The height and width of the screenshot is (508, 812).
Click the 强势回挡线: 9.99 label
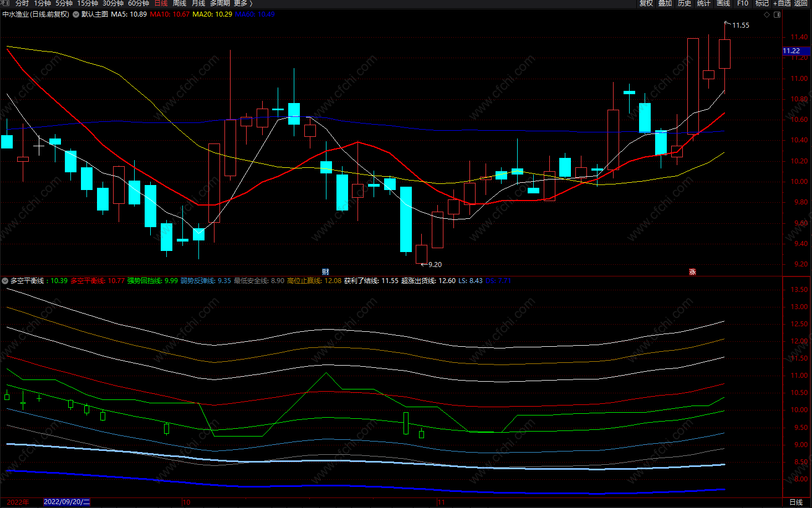pyautogui.click(x=152, y=281)
